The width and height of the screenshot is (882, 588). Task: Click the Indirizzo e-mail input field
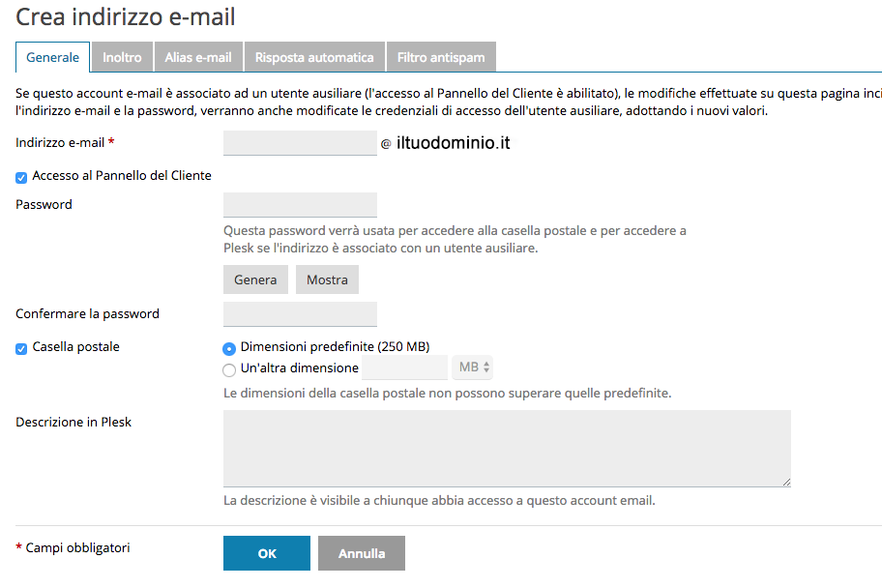point(300,143)
